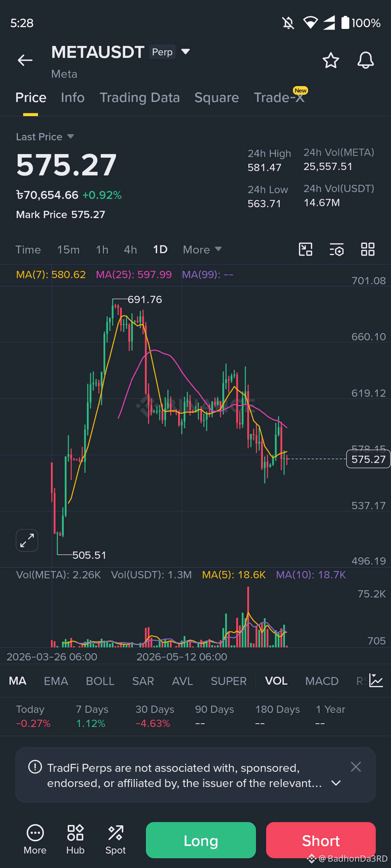
Task: Select the 1h chart interval
Action: click(x=102, y=250)
